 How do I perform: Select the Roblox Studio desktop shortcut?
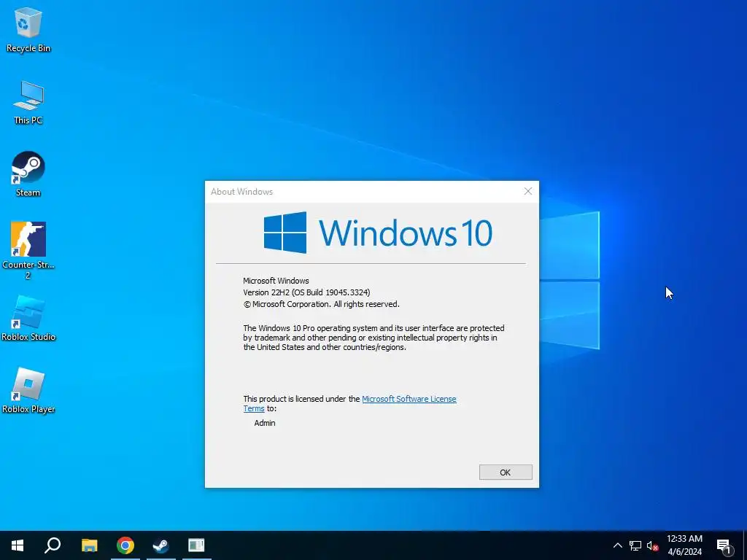[x=28, y=318]
